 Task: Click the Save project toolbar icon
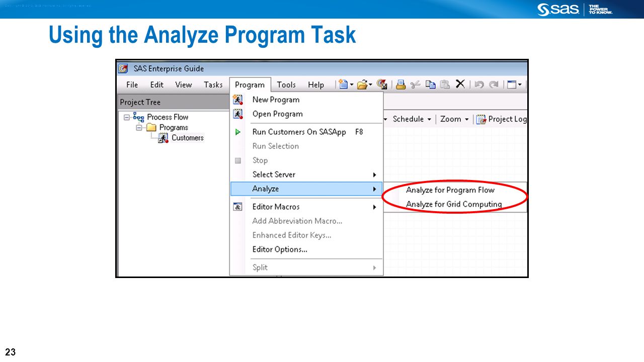[382, 84]
